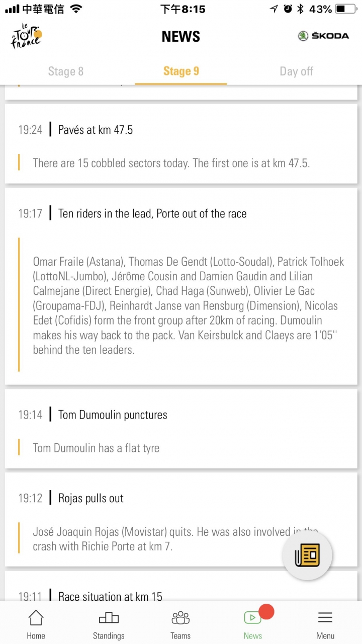Tap the Le Tour de France logo
The image size is (362, 644).
click(26, 36)
